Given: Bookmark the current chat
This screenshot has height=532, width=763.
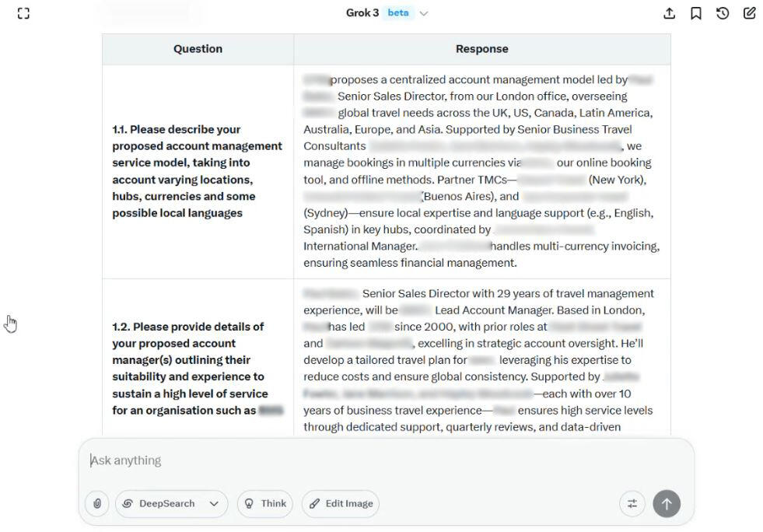Looking at the screenshot, I should pyautogui.click(x=696, y=13).
